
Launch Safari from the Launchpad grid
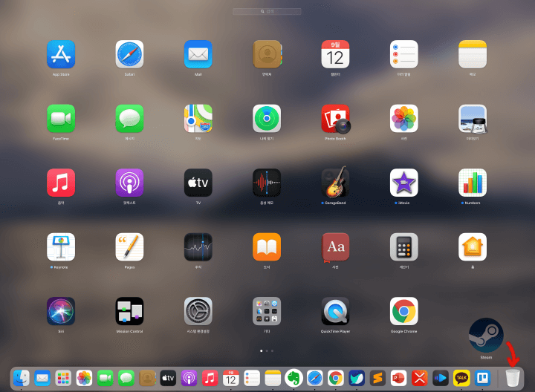129,54
